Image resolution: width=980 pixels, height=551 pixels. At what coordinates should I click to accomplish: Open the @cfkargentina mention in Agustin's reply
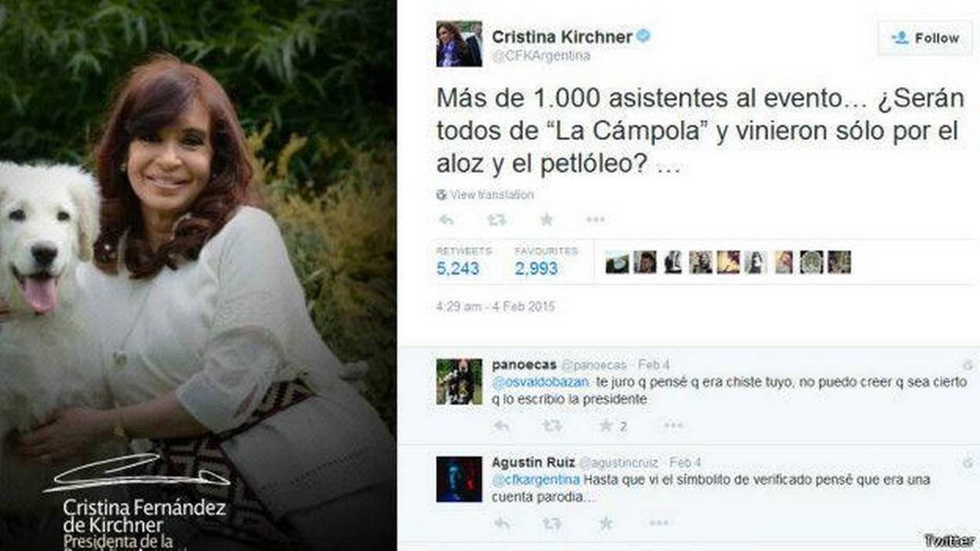[x=536, y=480]
